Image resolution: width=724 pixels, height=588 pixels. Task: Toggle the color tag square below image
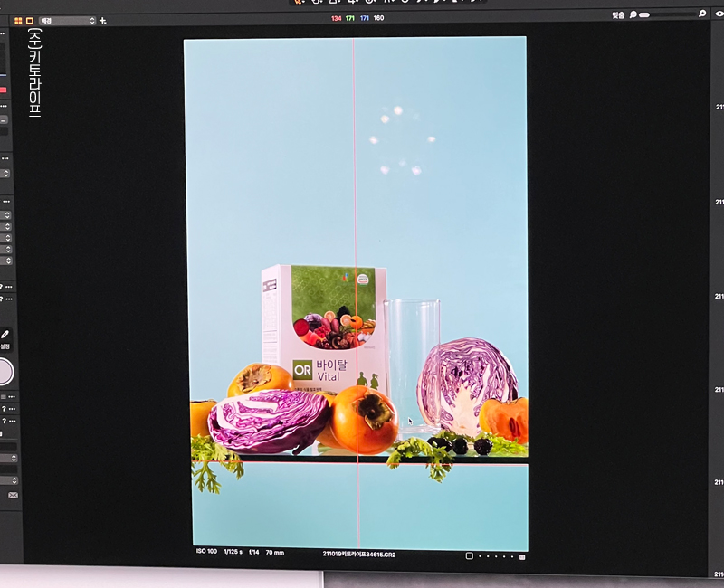(469, 555)
